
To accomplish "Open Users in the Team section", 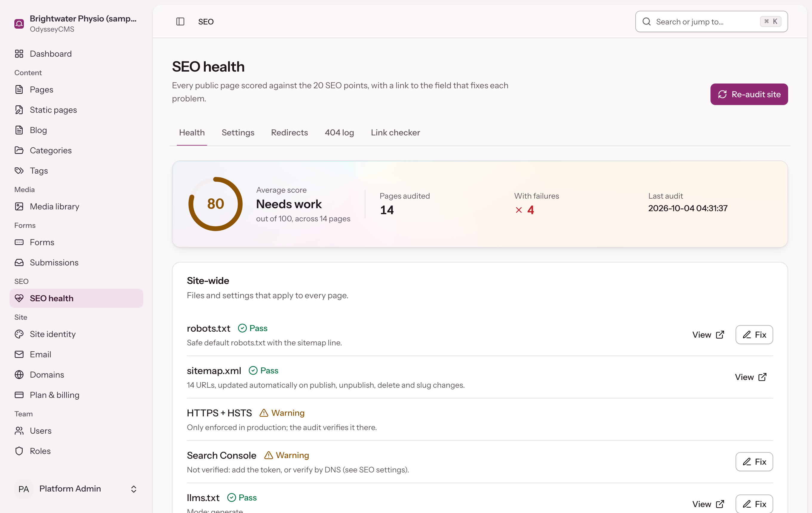I will [x=76, y=431].
